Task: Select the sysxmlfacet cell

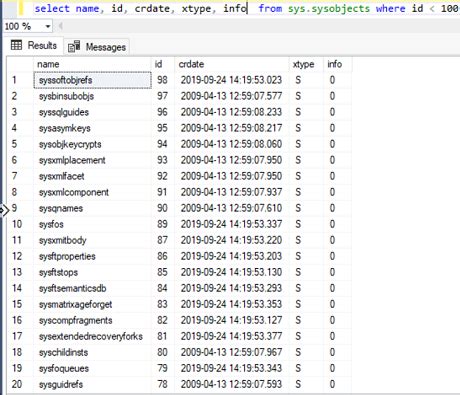Action: 92,176
